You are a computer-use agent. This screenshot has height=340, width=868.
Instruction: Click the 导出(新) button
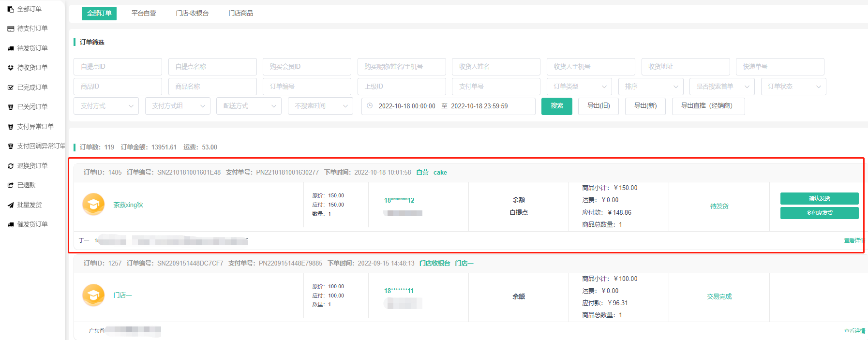(x=645, y=106)
